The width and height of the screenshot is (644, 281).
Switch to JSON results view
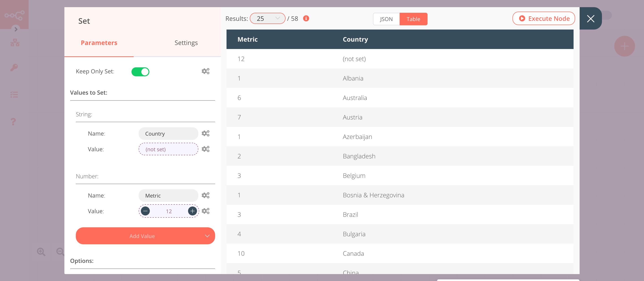386,19
